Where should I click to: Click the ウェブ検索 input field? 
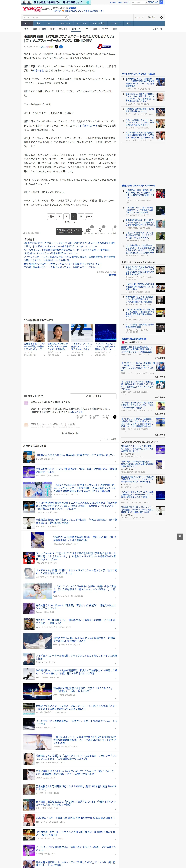(138, 2)
